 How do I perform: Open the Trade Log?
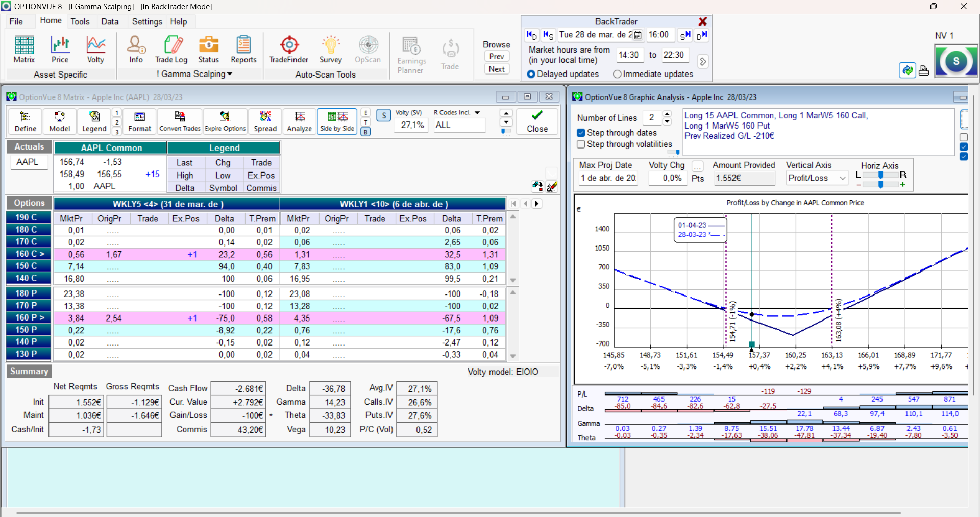tap(171, 50)
